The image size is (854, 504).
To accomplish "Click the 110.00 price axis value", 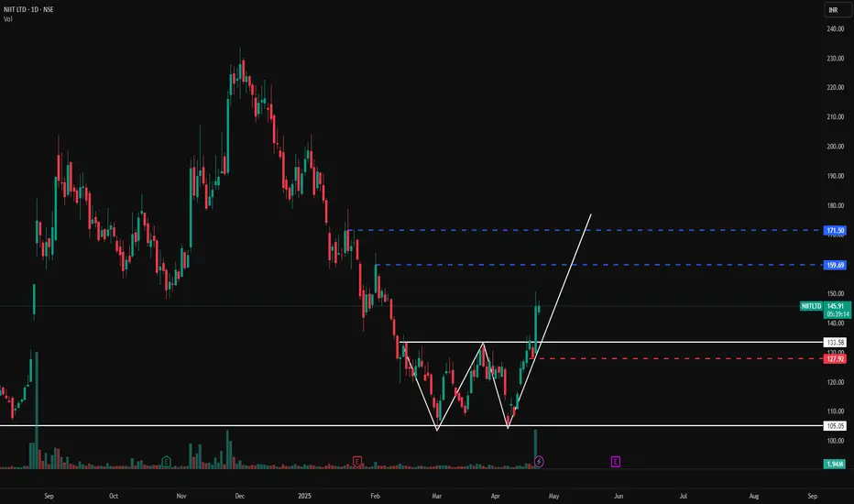I will (x=836, y=411).
